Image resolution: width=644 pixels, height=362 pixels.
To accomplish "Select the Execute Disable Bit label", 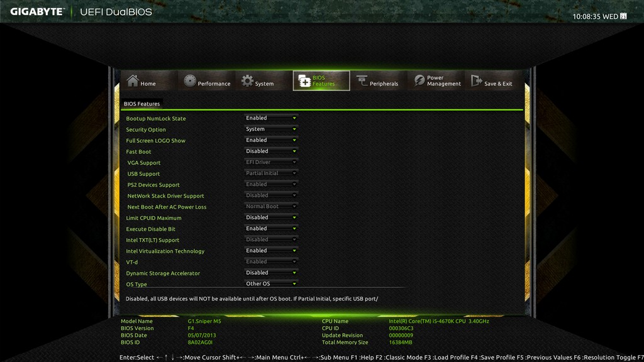I will pyautogui.click(x=150, y=229).
